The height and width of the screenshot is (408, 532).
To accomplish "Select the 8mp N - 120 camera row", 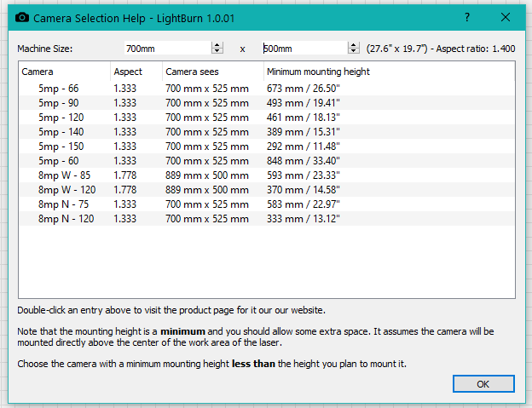I will tap(267, 219).
